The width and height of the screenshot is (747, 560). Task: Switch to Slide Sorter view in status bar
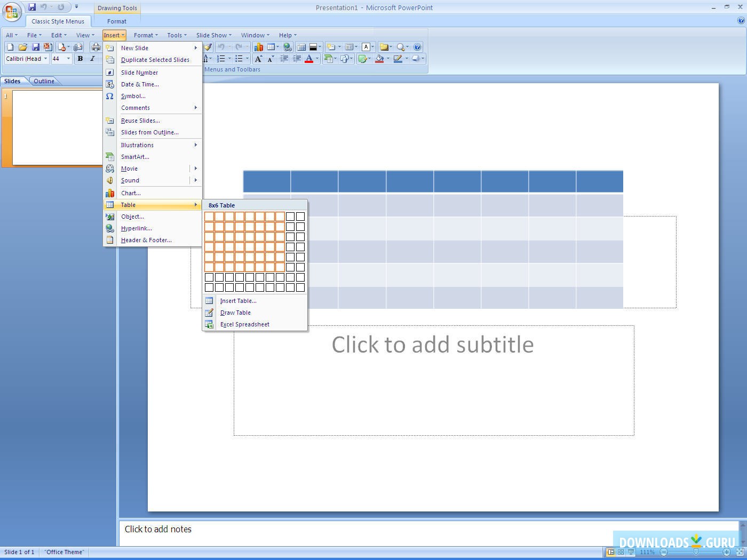click(621, 552)
